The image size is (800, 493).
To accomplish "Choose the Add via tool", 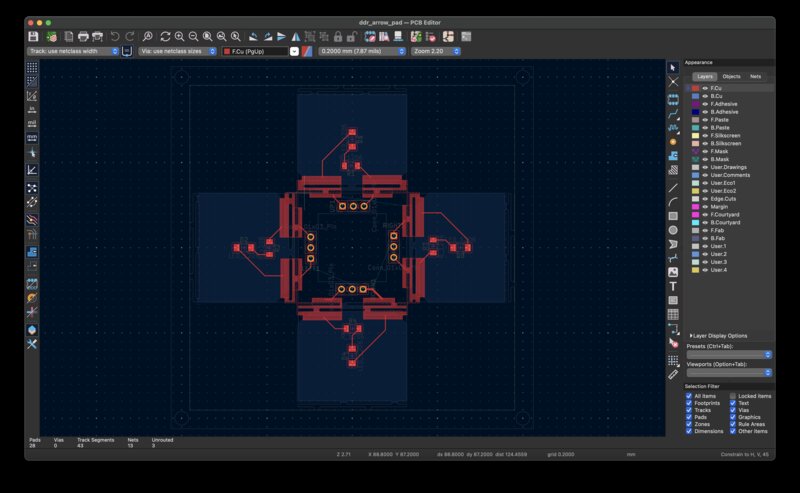I will coord(673,141).
